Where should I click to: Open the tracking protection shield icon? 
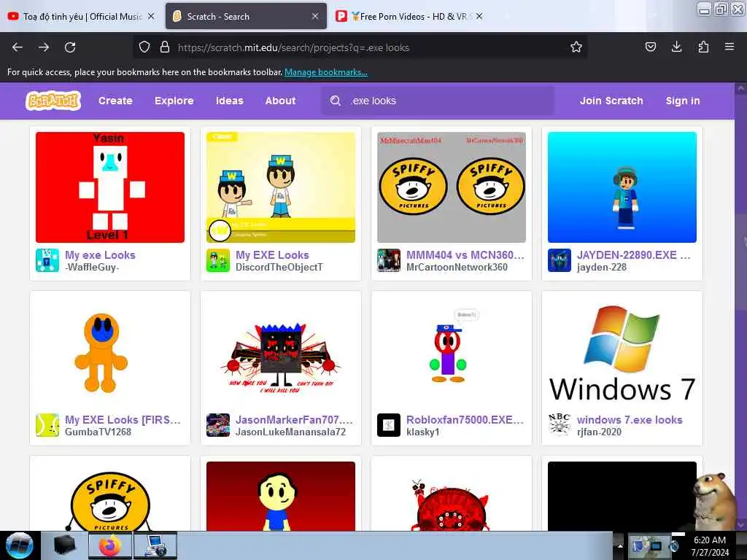[x=144, y=47]
